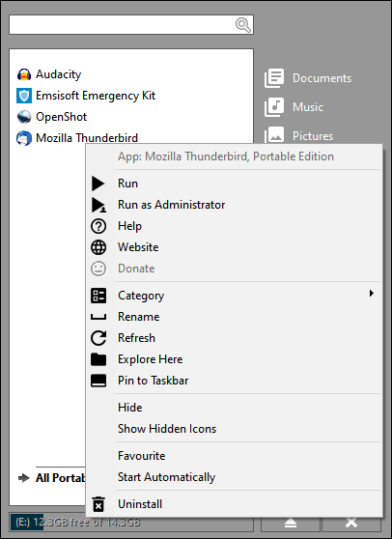The image size is (392, 539).
Task: Click the Run play icon
Action: point(98,184)
